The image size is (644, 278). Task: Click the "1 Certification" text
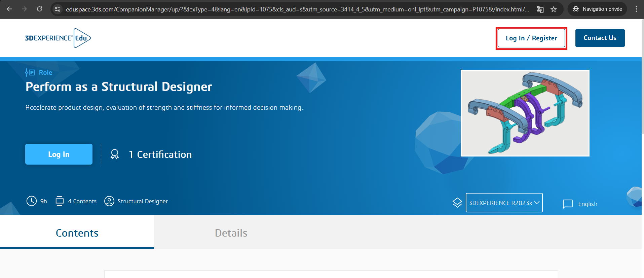point(160,154)
